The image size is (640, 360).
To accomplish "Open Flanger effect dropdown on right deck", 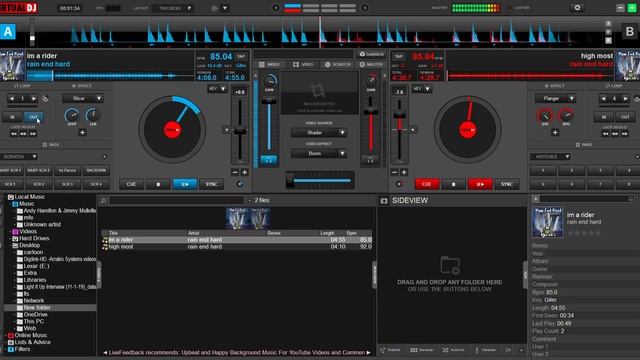I will pos(555,98).
